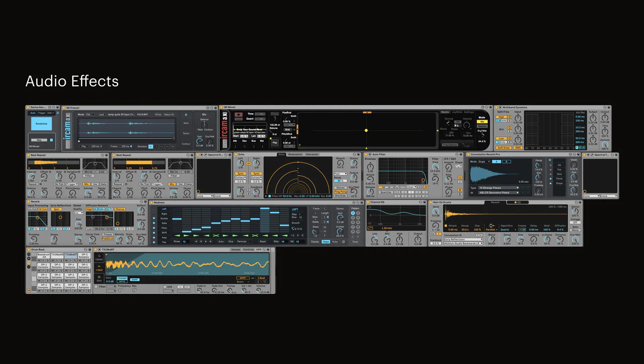The height and width of the screenshot is (364, 644).
Task: Toggle Soft Knee in Multiband Dynamics
Action: (503, 148)
